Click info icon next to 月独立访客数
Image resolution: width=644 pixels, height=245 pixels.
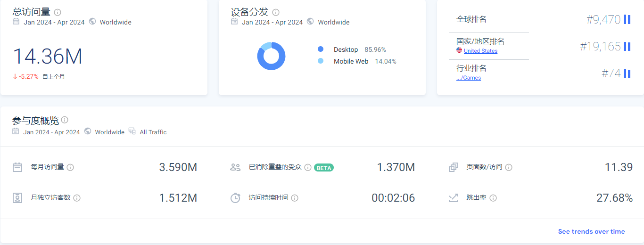point(77,198)
